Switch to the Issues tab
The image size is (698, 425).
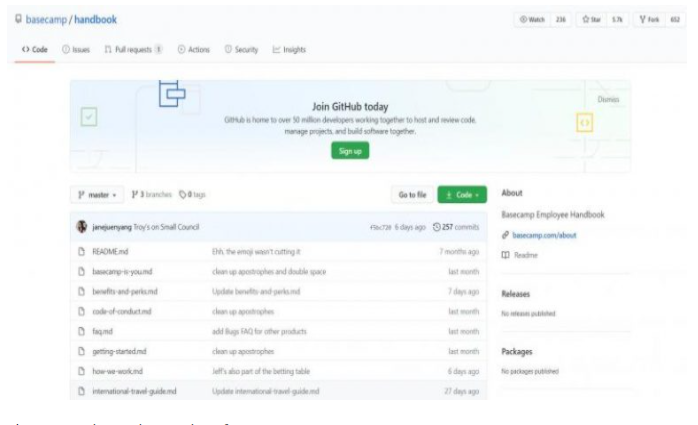click(76, 49)
